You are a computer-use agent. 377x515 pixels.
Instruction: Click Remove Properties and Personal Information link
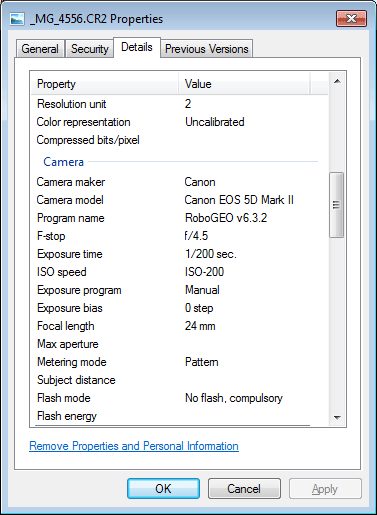coord(134,446)
